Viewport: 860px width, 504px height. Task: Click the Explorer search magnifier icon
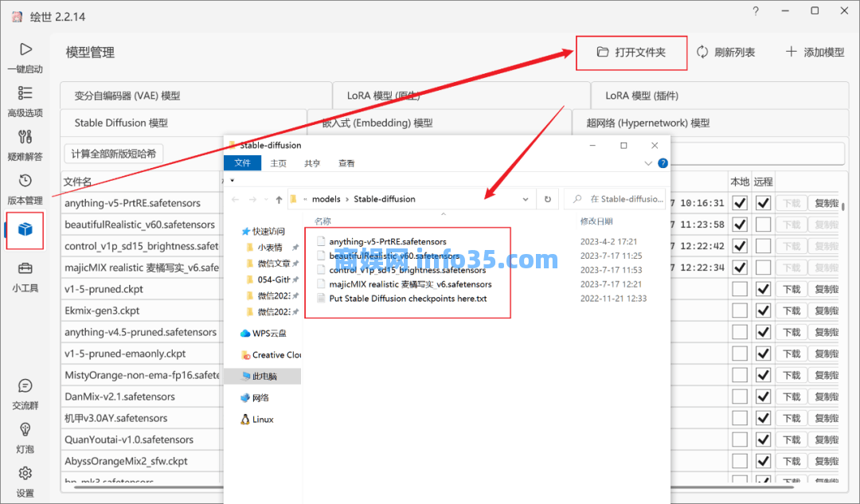577,199
